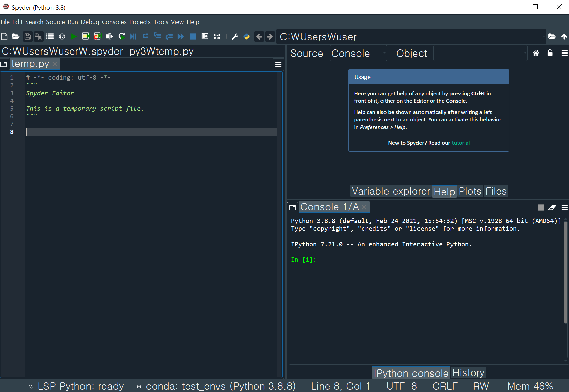Switch to the Variable explorer tab

coord(391,191)
